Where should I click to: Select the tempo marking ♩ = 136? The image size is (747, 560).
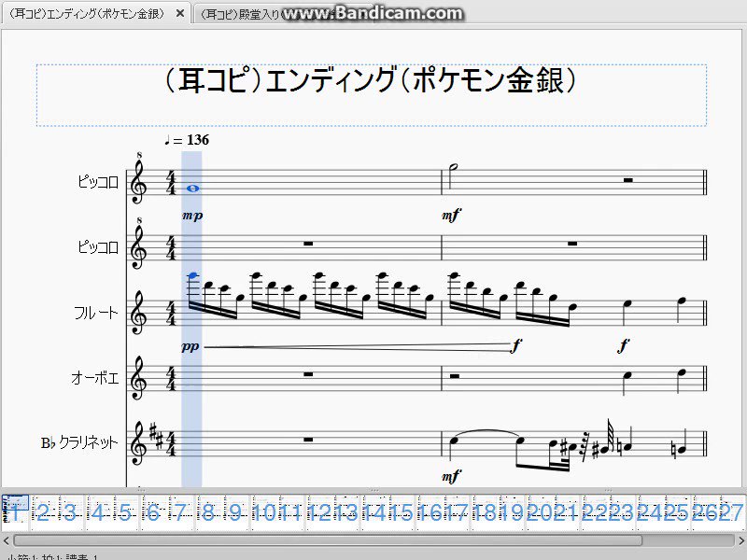[x=186, y=140]
